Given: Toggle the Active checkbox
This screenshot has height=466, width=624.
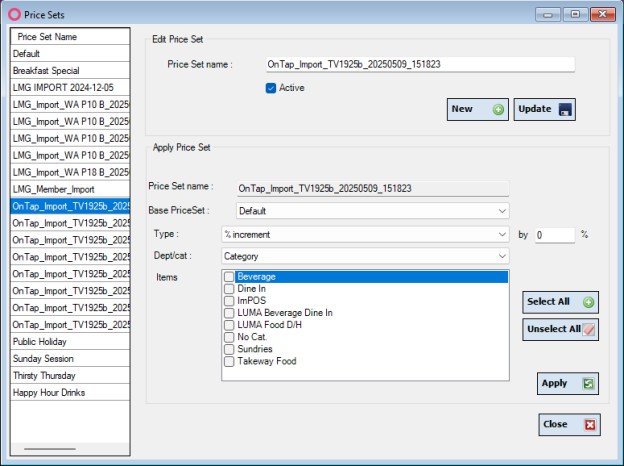Looking at the screenshot, I should pos(271,88).
